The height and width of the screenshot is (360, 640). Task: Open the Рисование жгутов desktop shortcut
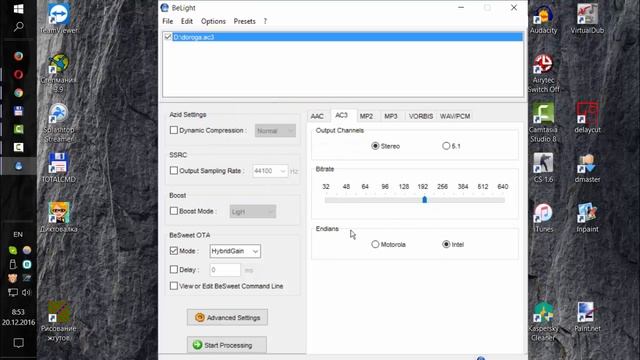pos(59,322)
